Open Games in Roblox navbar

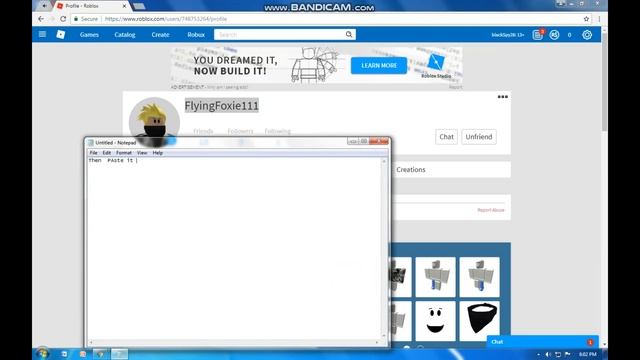[x=89, y=35]
